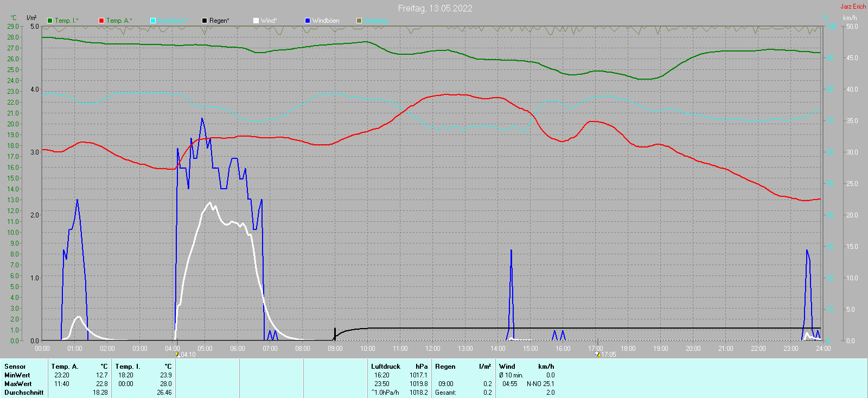The image size is (868, 398).
Task: Select the 'Temp. I.*' legend label
Action: pyautogui.click(x=67, y=21)
